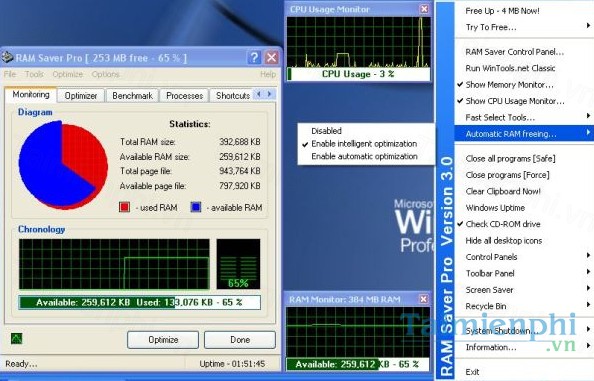Select Enable intelligent optimization
Viewport: 594px width, 381px height.
coord(366,144)
